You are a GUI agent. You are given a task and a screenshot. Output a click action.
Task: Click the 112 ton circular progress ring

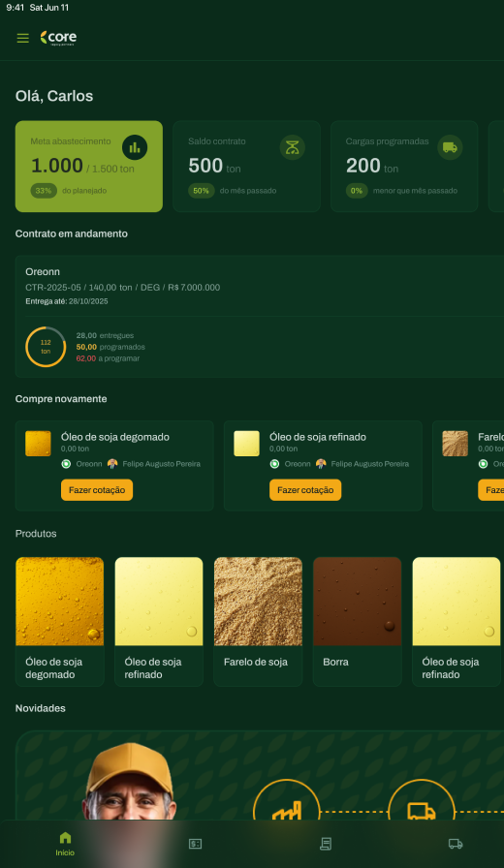click(x=46, y=347)
